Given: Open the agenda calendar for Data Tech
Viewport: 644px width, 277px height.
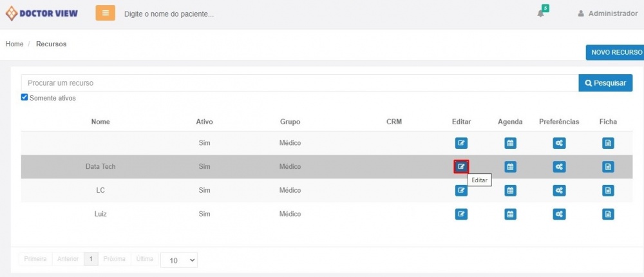Looking at the screenshot, I should tap(510, 167).
